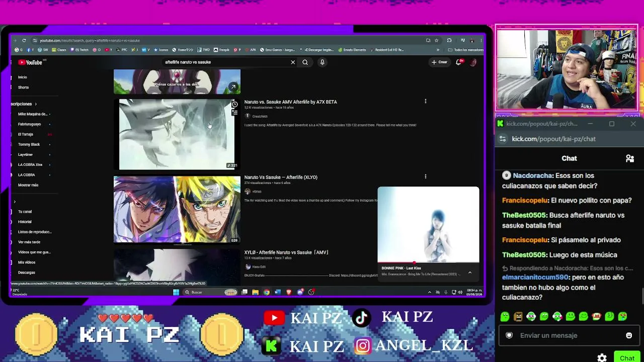This screenshot has height=362, width=644.
Task: Open Brave browser from the taskbar
Action: [x=289, y=292]
